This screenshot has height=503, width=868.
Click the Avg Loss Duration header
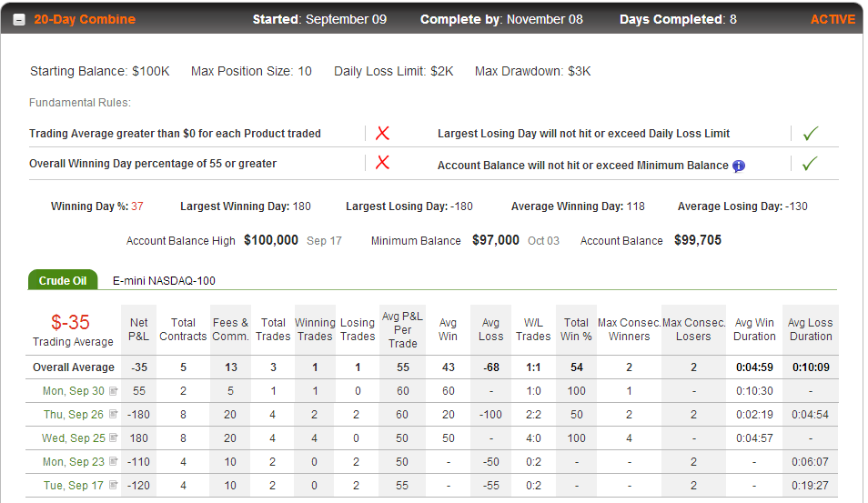pyautogui.click(x=811, y=329)
